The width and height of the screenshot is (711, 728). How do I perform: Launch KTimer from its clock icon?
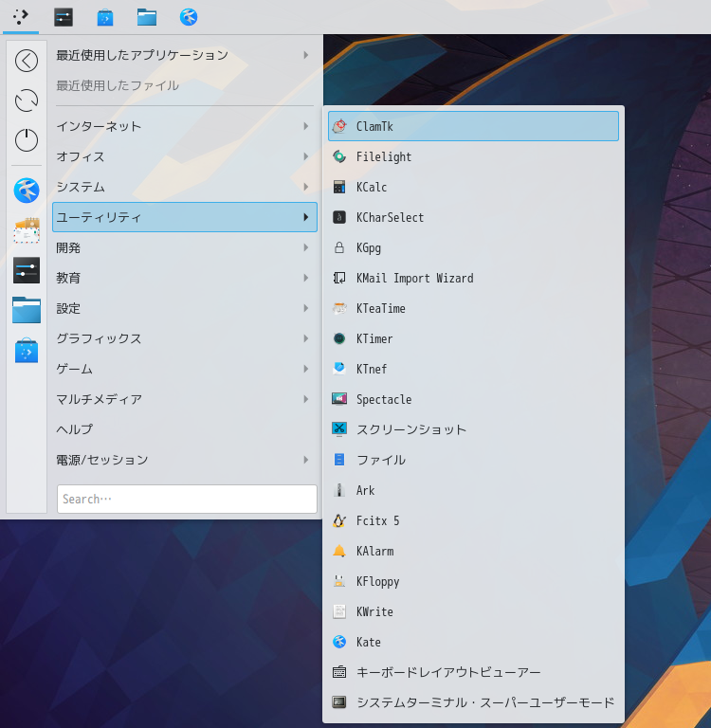point(339,339)
